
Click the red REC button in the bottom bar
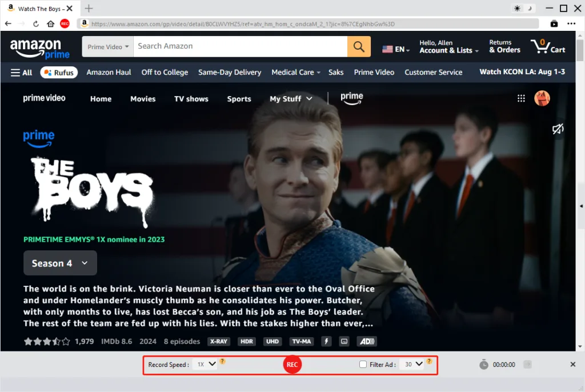click(292, 365)
